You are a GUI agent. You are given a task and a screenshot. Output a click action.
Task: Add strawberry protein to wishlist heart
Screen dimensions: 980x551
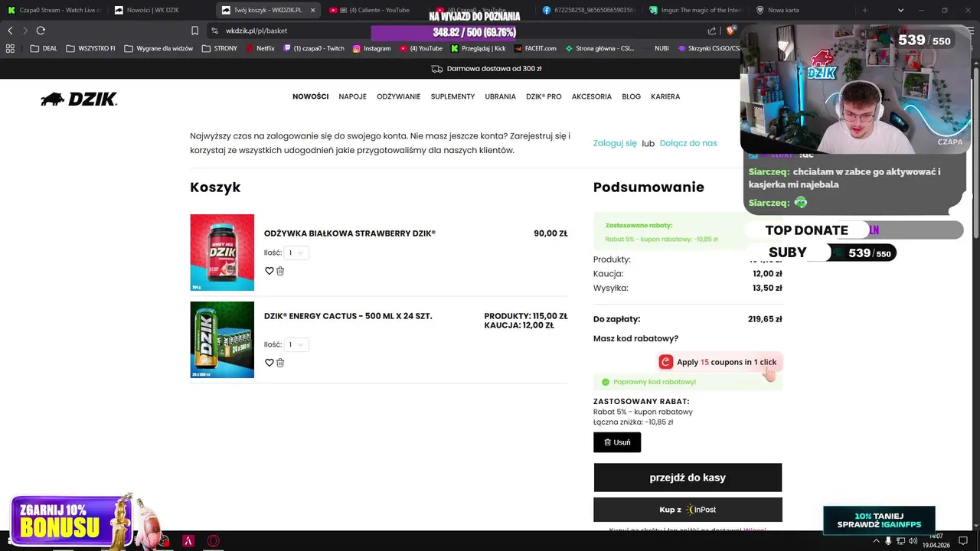[269, 271]
